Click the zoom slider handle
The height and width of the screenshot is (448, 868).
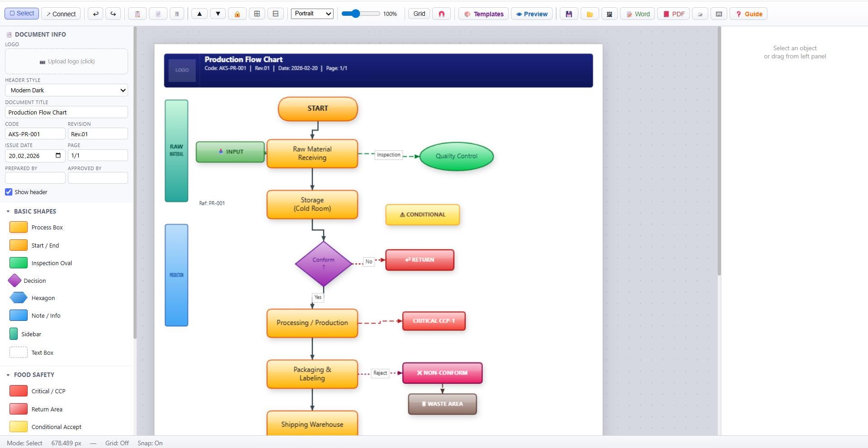356,14
